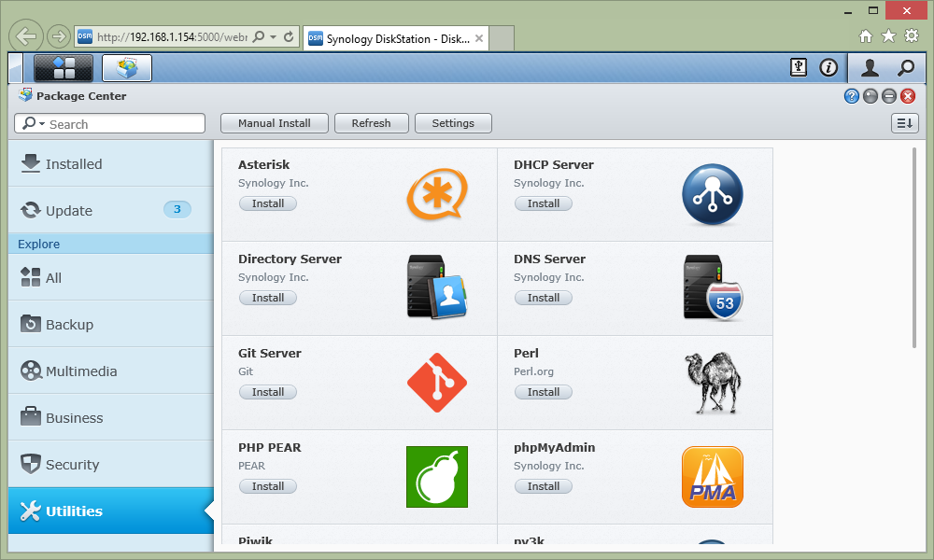Click the Asterisk package icon

pyautogui.click(x=437, y=194)
